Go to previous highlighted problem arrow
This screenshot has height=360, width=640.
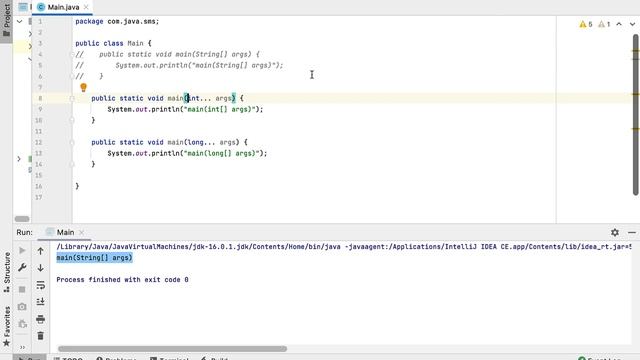[619, 24]
